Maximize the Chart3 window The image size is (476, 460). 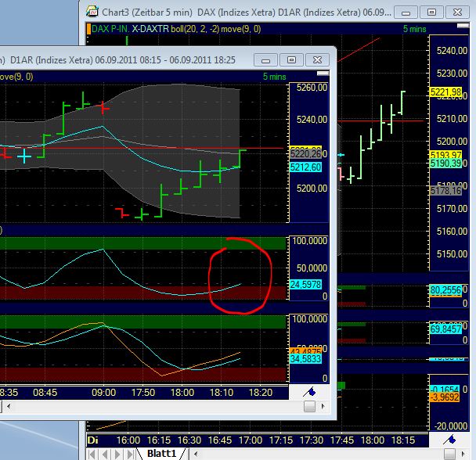[x=431, y=13]
